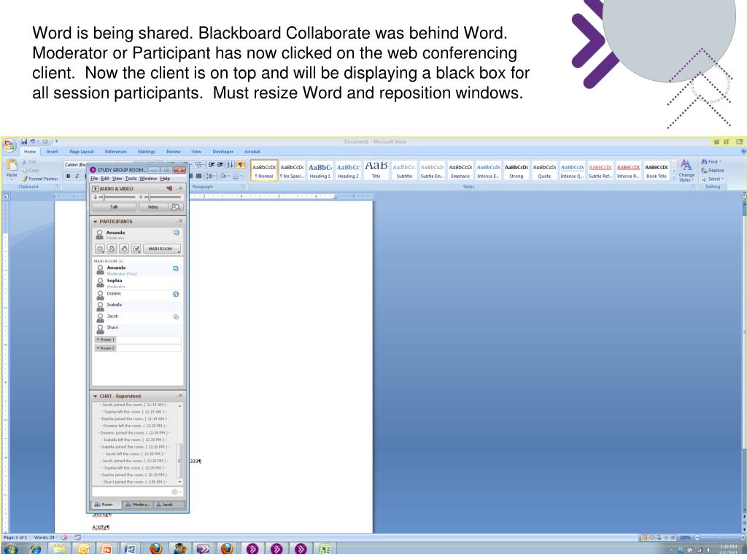Apply the Heading 1 style
747x560 pixels.
pos(320,171)
